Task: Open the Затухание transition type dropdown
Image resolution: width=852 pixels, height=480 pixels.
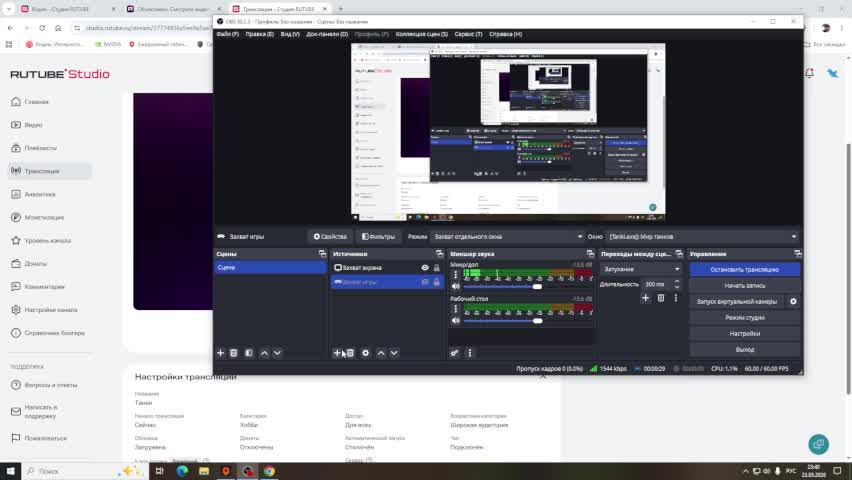Action: click(641, 269)
